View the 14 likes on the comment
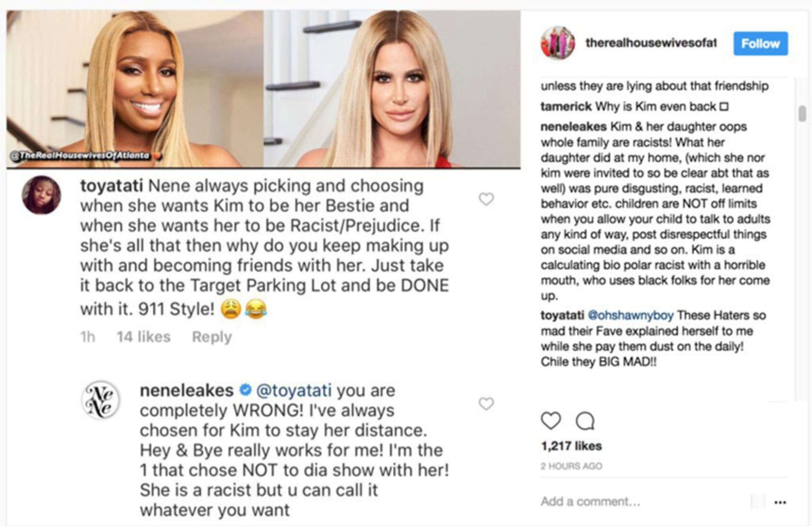 [144, 337]
